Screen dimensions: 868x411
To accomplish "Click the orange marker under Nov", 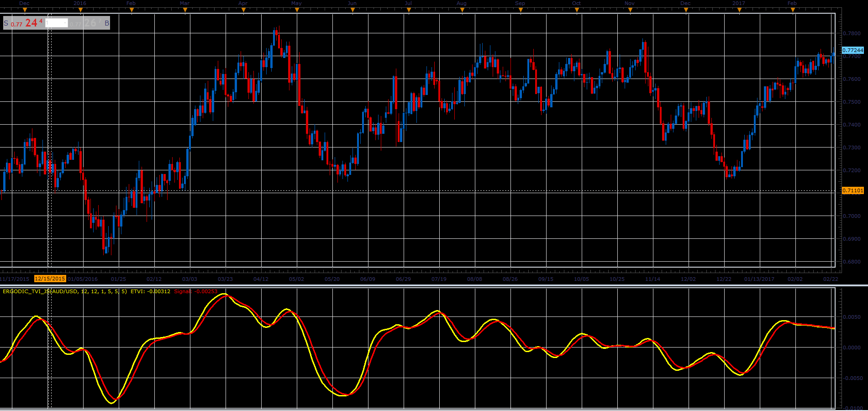I will click(x=630, y=10).
